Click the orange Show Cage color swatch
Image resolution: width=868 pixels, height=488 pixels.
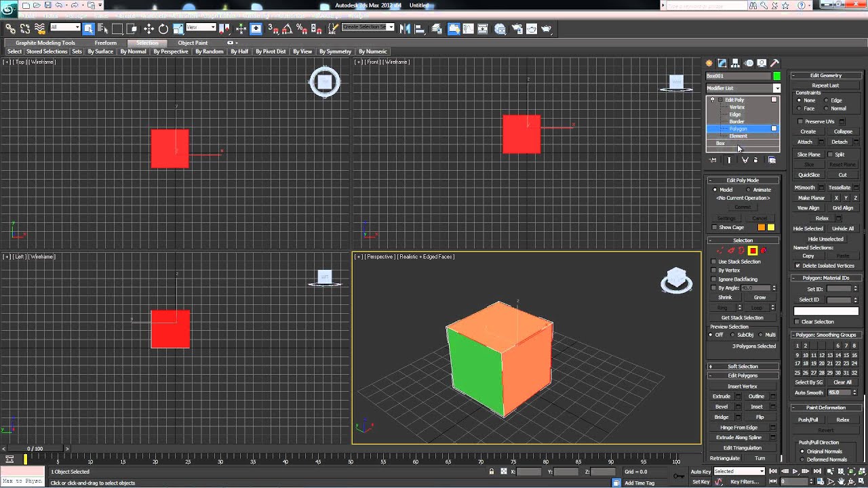click(x=762, y=228)
